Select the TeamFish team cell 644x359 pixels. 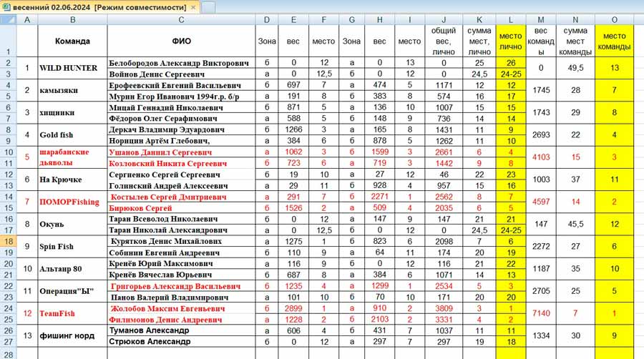pyautogui.click(x=72, y=313)
